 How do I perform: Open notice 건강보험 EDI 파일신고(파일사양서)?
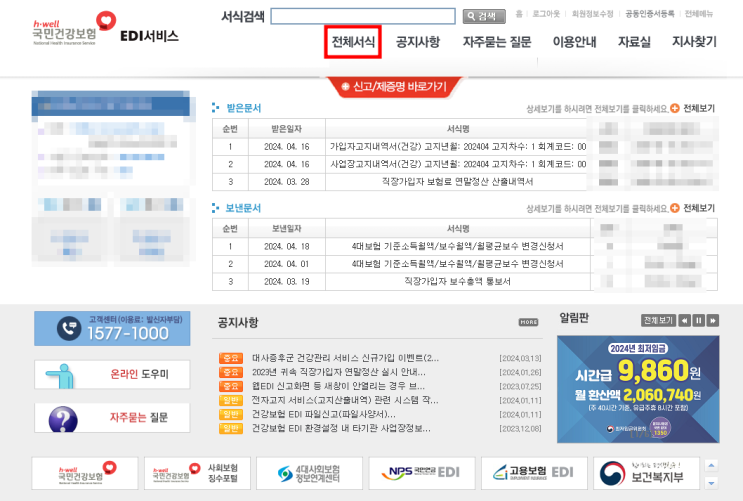point(324,414)
